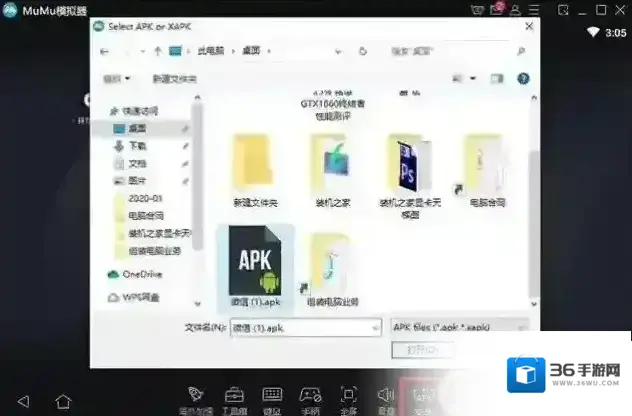Click the file list scroll-down arrow
The height and width of the screenshot is (416, 632).
(x=534, y=304)
